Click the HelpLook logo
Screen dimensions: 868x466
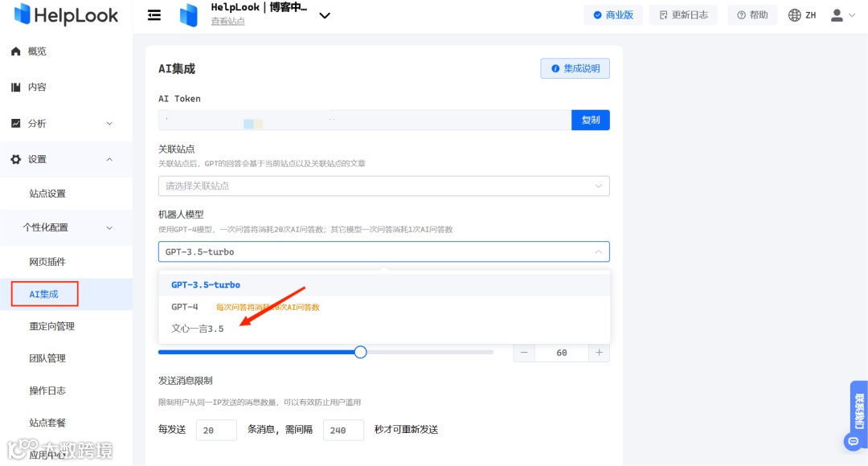(x=64, y=14)
